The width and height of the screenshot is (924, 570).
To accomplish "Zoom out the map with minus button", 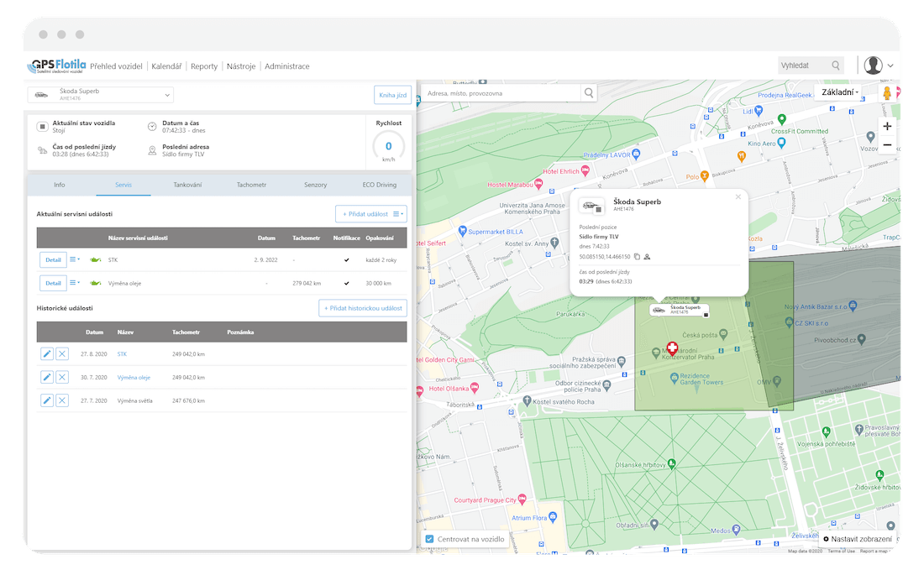I will pos(887,145).
